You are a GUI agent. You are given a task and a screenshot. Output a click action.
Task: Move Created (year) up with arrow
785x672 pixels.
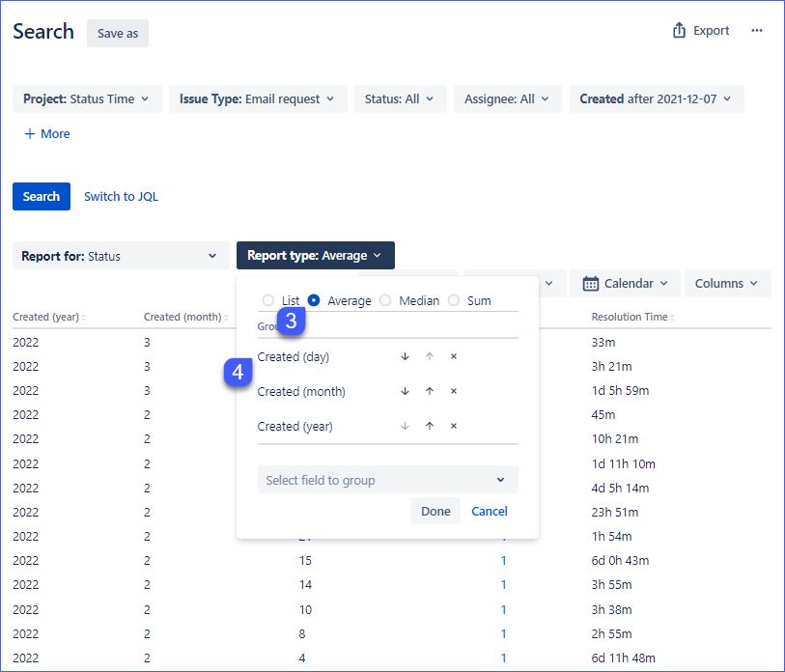[430, 426]
